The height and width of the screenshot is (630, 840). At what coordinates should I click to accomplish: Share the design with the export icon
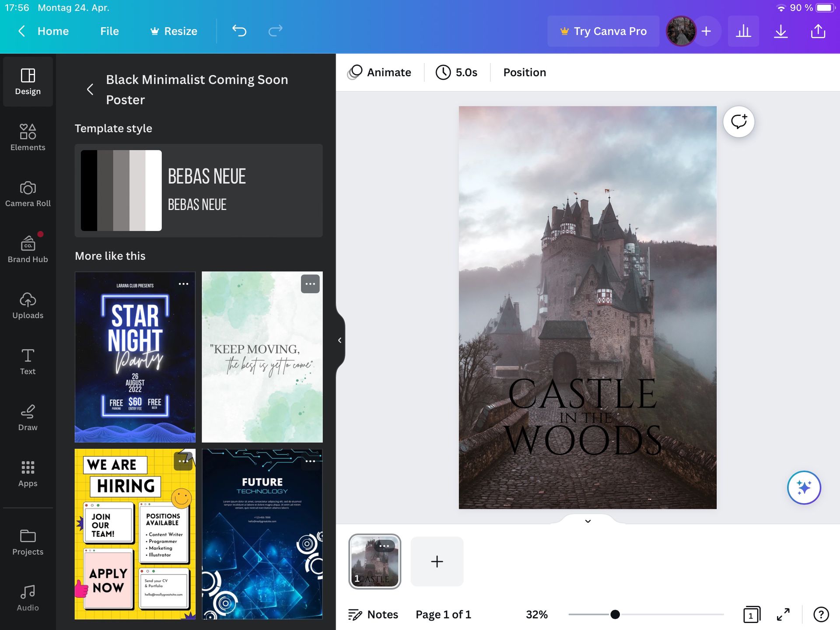pos(818,31)
